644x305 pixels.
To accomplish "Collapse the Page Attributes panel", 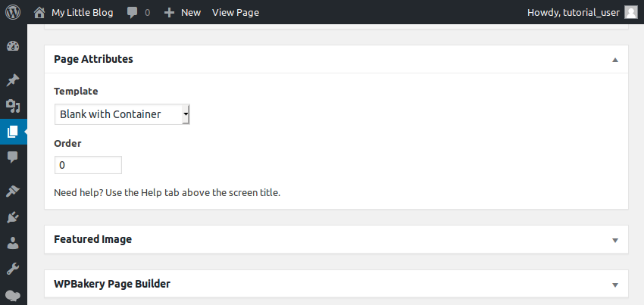I will (x=615, y=60).
